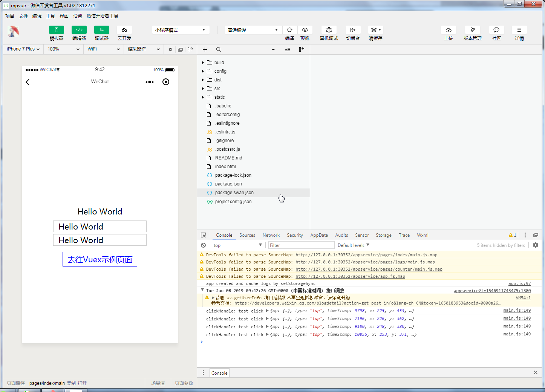Viewport: 545px width, 392px height.
Task: Click the file tree search icon
Action: coord(219,49)
